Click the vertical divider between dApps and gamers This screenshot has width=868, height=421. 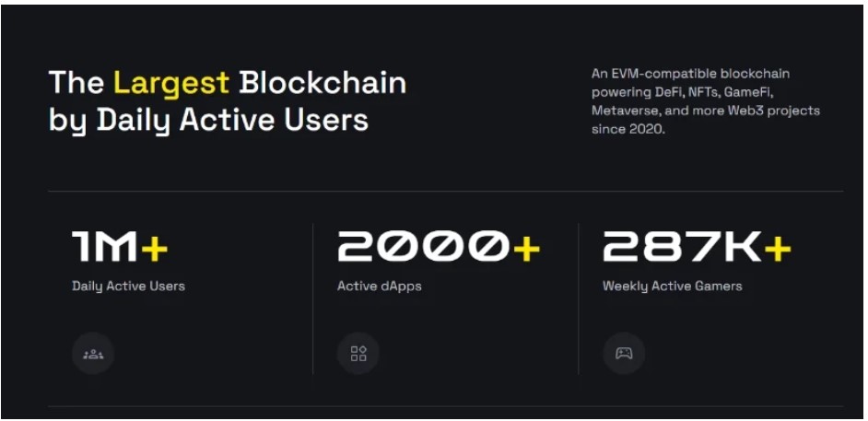click(x=579, y=298)
